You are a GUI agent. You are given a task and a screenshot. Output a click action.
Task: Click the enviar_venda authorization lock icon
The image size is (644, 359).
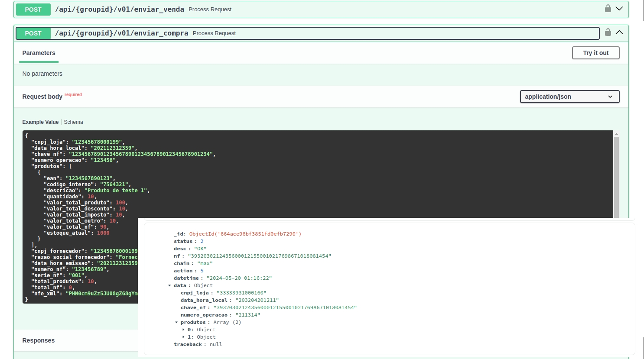pos(608,9)
